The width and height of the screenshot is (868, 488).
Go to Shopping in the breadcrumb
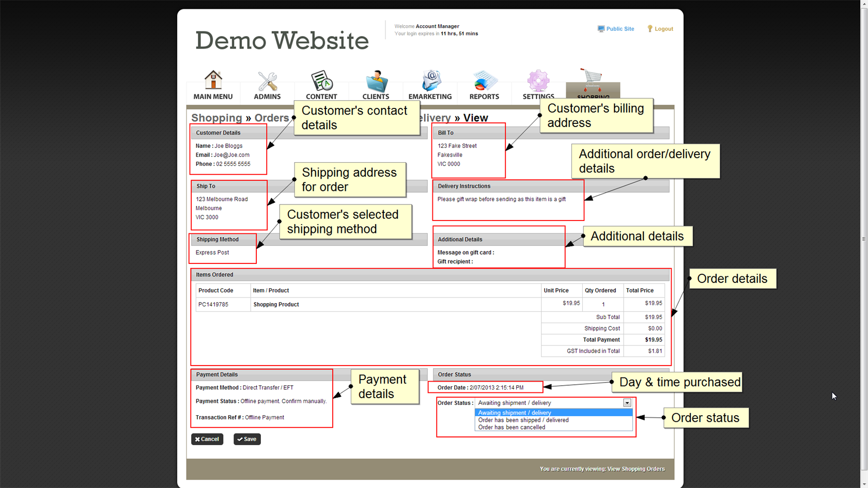point(216,118)
